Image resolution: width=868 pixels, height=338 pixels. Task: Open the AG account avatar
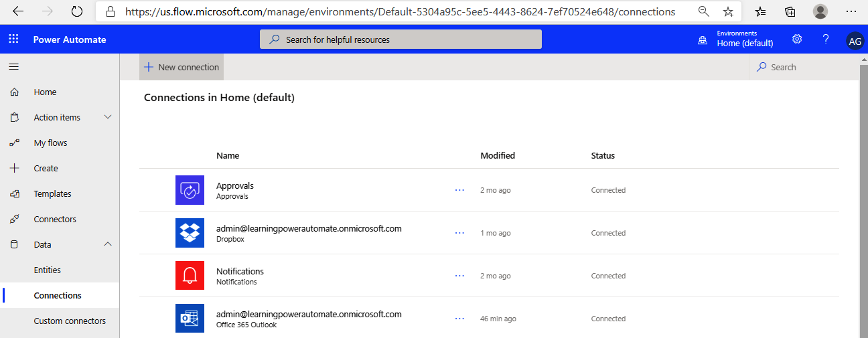point(855,41)
